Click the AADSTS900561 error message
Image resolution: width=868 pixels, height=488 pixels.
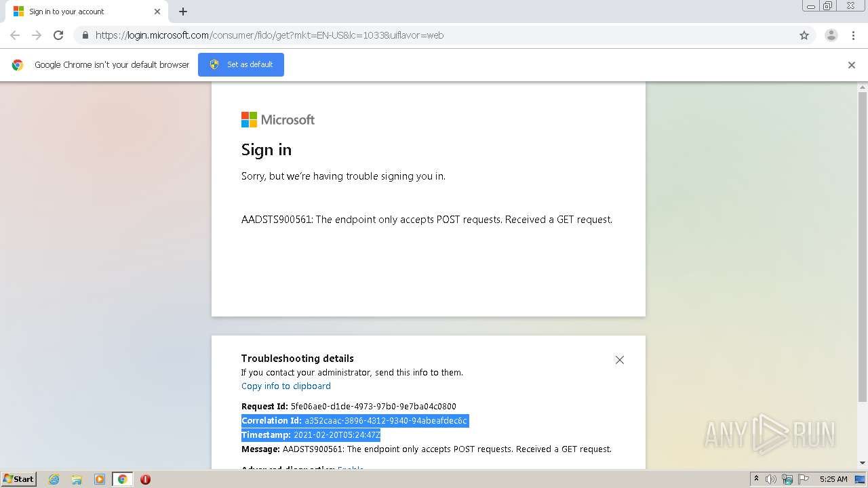coord(427,220)
